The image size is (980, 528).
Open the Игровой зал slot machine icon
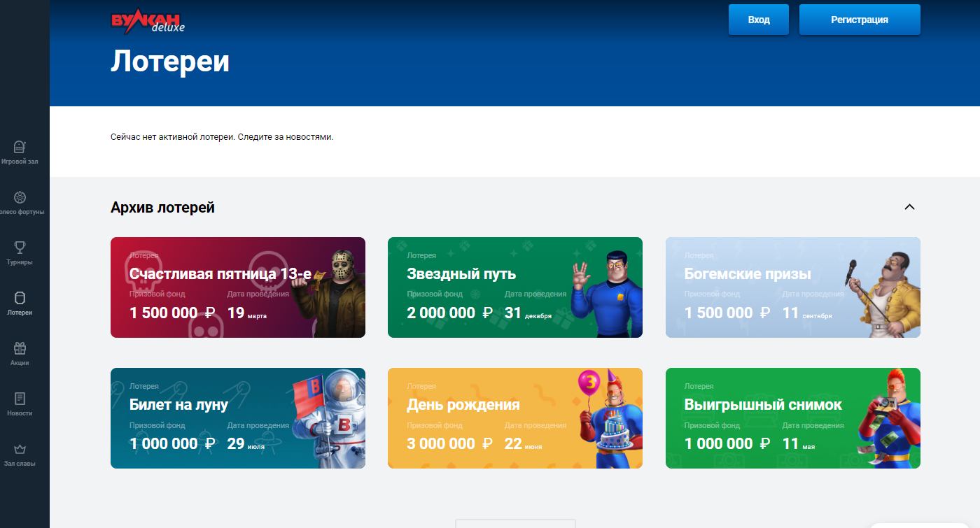[20, 148]
